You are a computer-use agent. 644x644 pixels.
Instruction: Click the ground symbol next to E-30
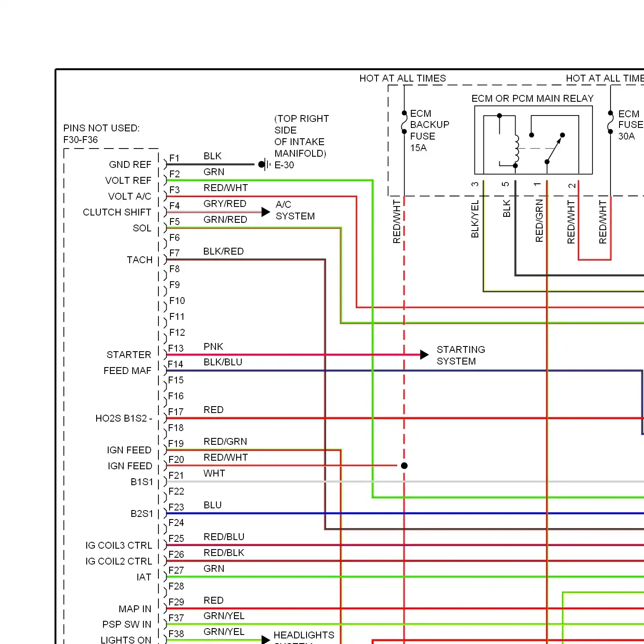pos(264,164)
